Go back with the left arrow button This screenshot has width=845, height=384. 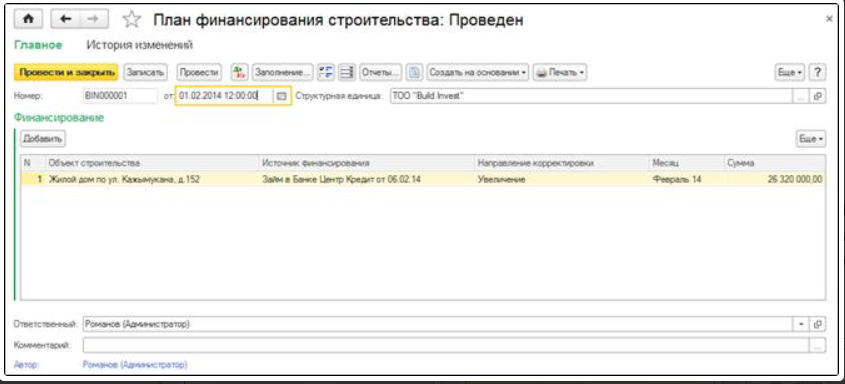65,19
